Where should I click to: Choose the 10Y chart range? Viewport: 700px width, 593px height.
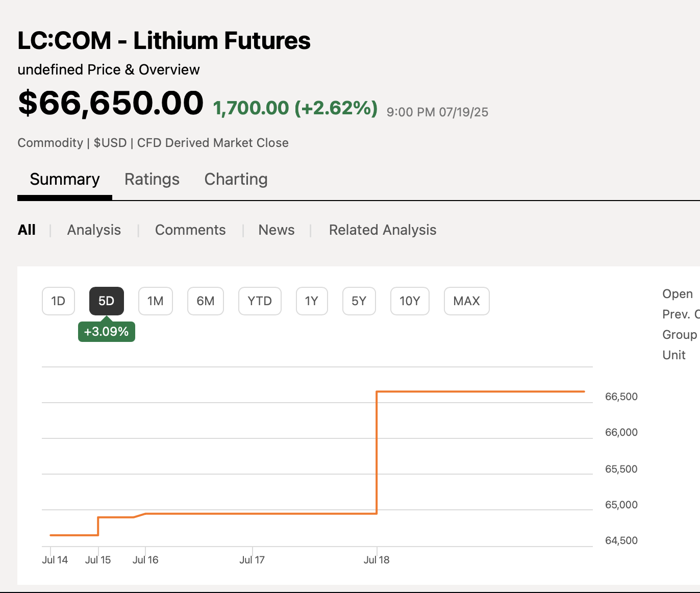tap(410, 301)
